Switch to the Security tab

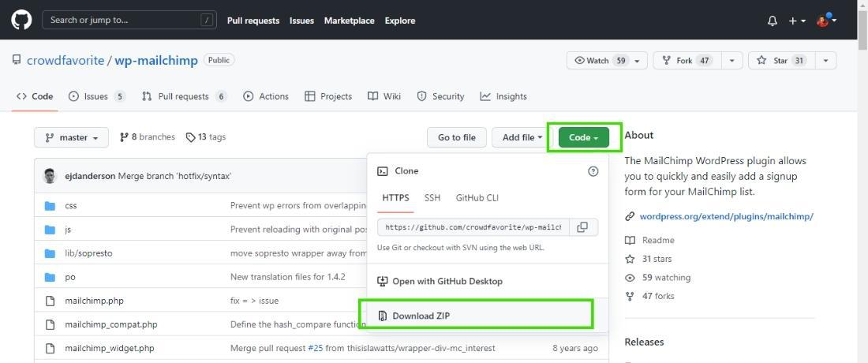point(440,96)
